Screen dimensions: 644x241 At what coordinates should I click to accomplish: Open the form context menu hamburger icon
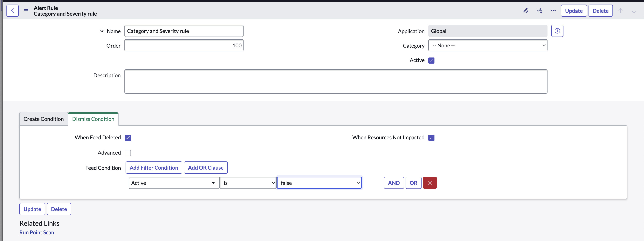[x=26, y=11]
